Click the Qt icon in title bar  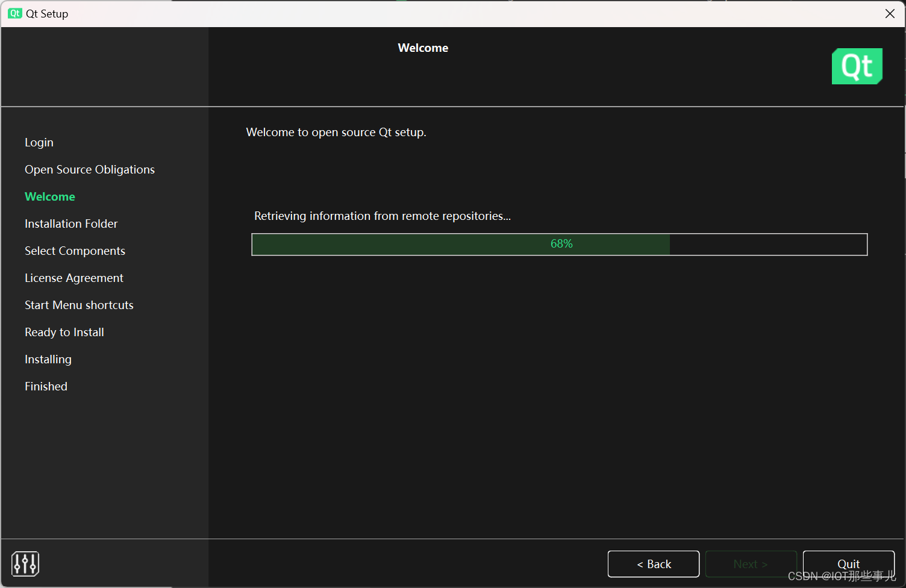coord(15,13)
